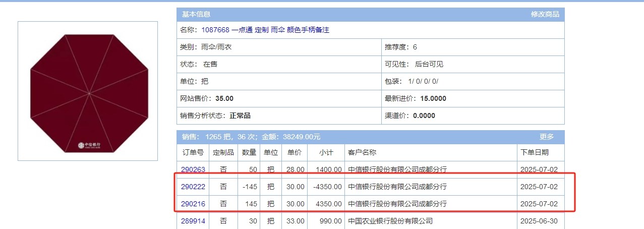
Task: Click the 网站售价：35.00 cell
Action: tap(279, 98)
